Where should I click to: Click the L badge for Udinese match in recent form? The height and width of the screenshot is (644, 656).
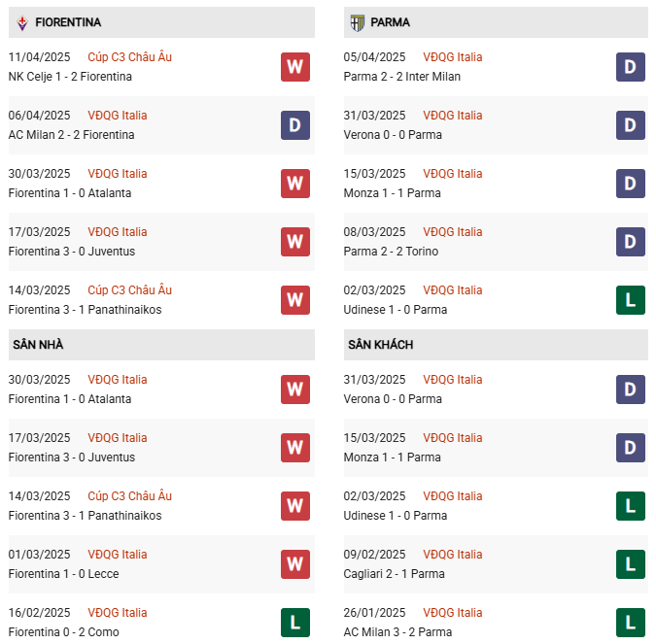pos(631,300)
